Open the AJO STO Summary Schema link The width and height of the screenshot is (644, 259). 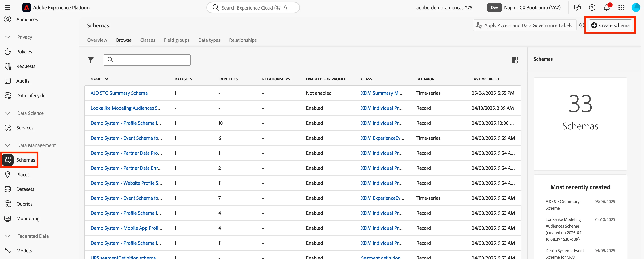click(119, 93)
